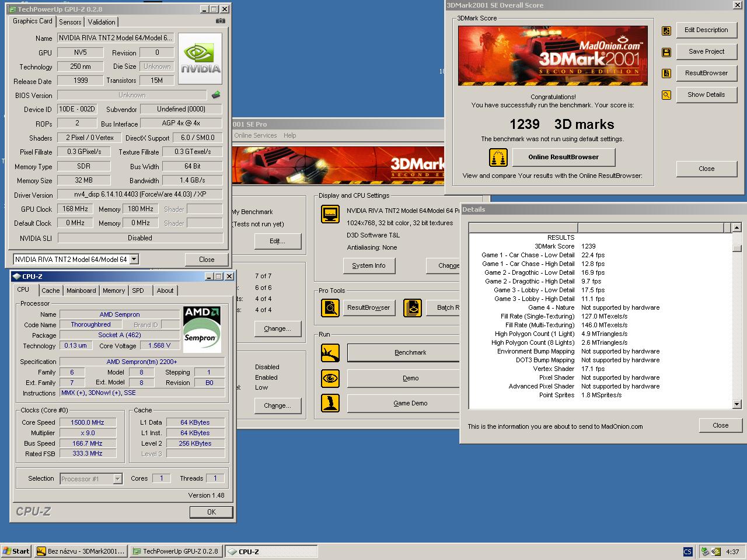Click the Core Speed value 1500.0 MHz

(x=88, y=422)
